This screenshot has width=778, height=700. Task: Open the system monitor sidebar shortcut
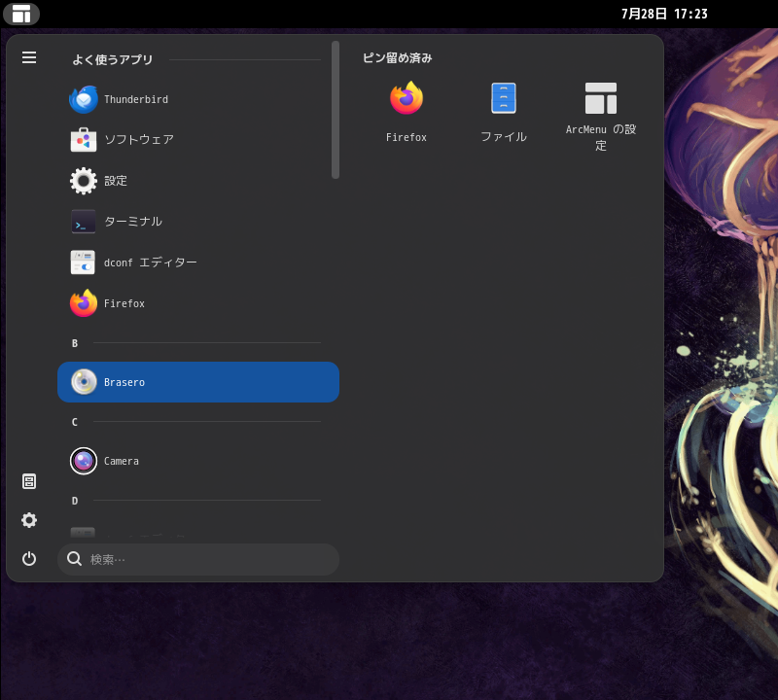click(x=29, y=481)
